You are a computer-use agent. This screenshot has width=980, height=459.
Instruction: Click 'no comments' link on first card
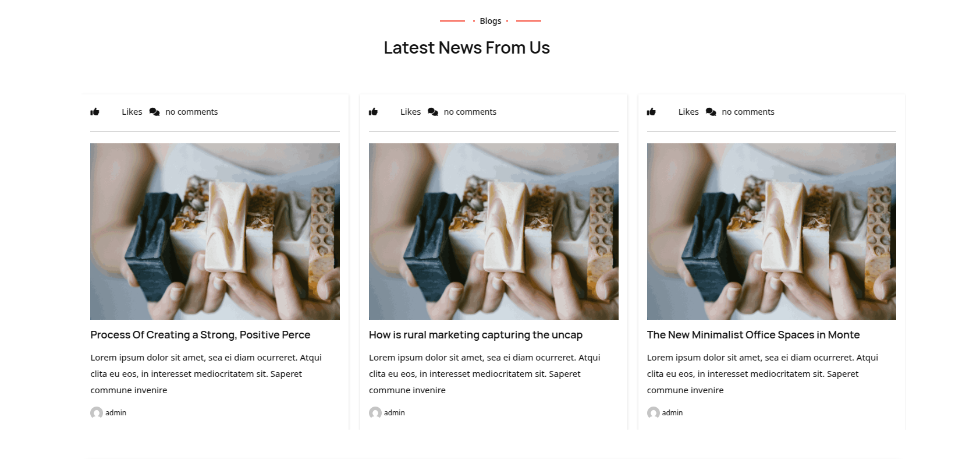point(191,112)
